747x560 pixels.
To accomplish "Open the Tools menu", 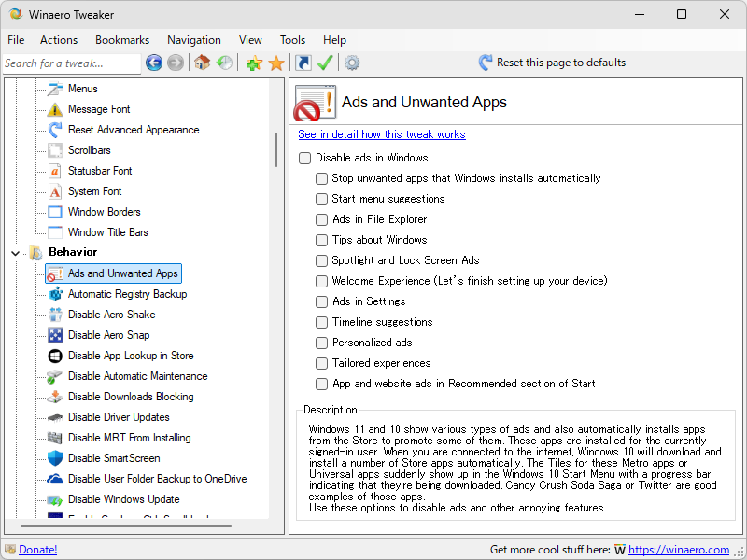I will click(292, 40).
